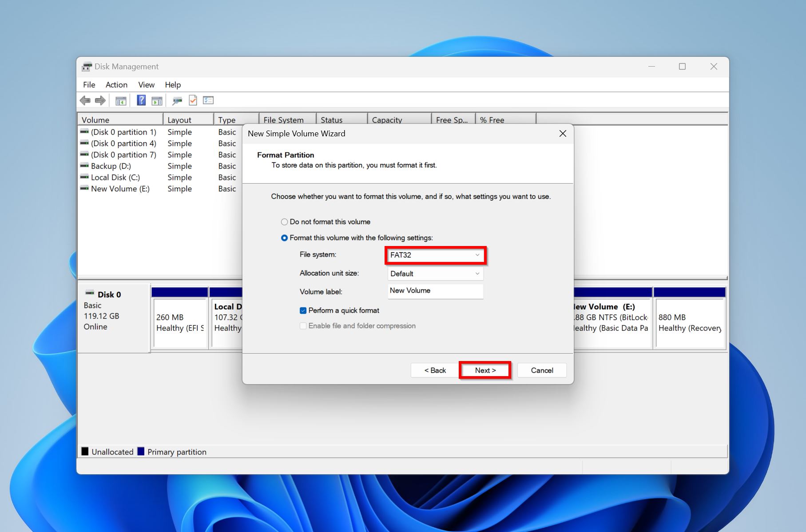Open the blue Help question-mark icon
Screen dimensions: 806x532
[141, 100]
